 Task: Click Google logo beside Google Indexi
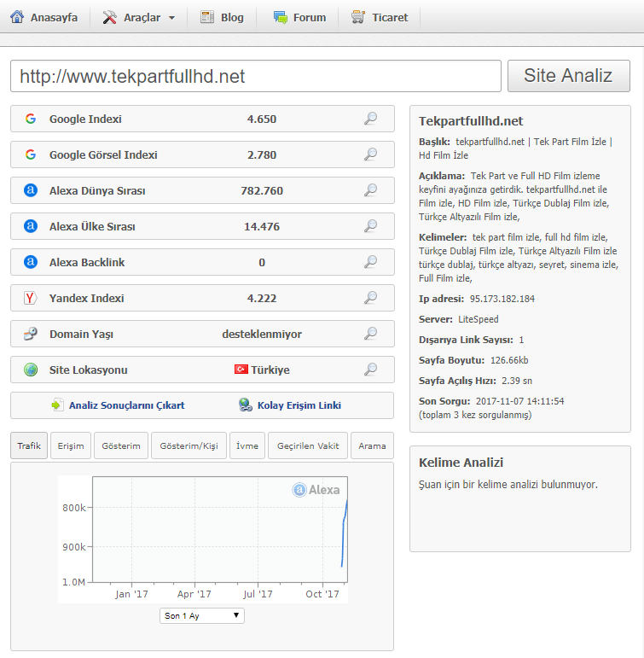(x=31, y=119)
